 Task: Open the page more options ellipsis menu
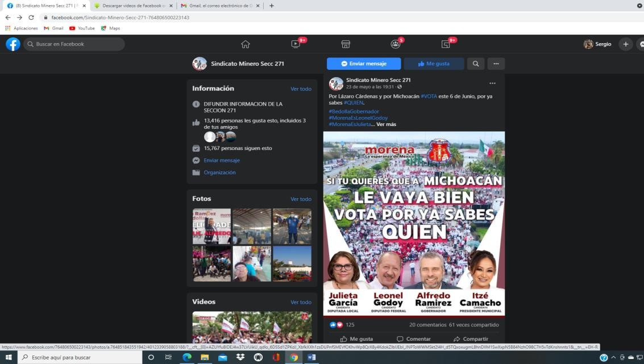[496, 64]
